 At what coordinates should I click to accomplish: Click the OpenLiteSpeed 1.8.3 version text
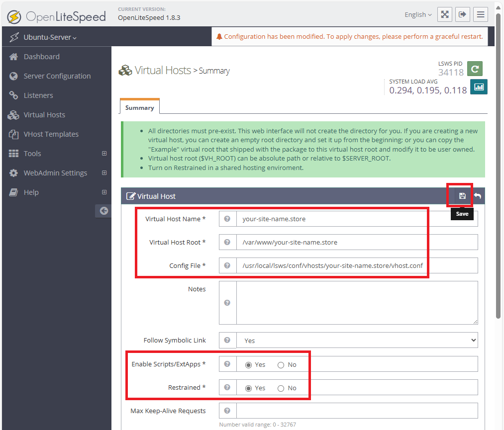[x=149, y=18]
